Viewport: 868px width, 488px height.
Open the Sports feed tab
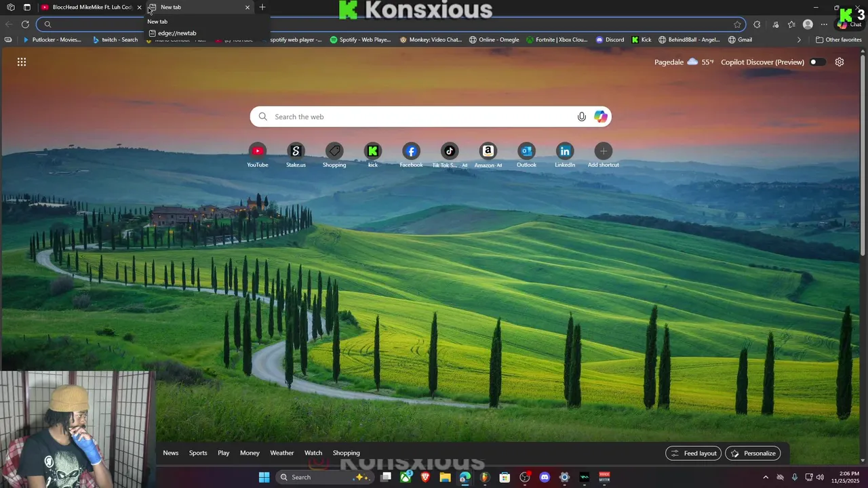(198, 453)
